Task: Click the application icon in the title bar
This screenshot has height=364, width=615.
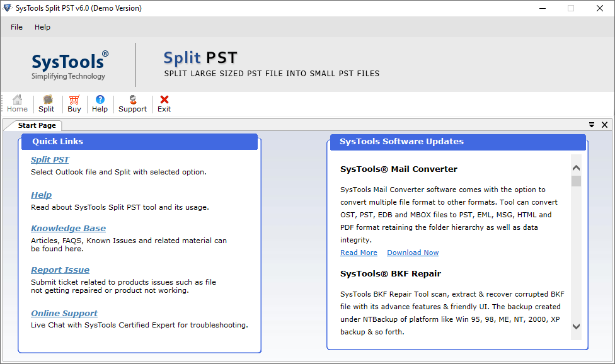Action: 9,8
